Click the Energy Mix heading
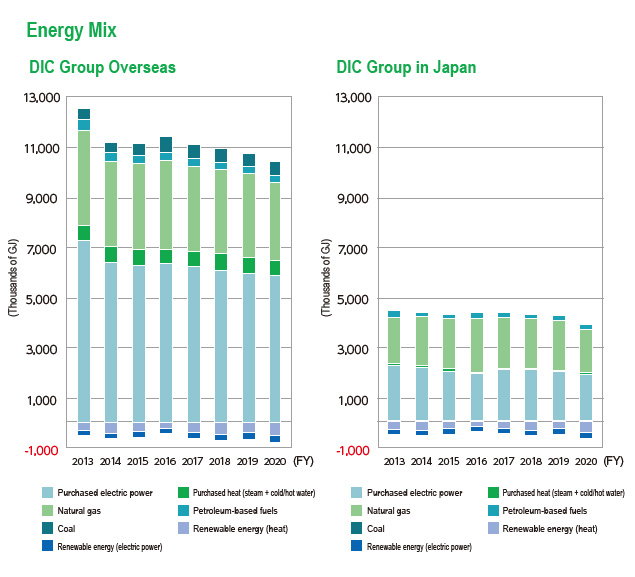The height and width of the screenshot is (577, 635). click(x=71, y=30)
